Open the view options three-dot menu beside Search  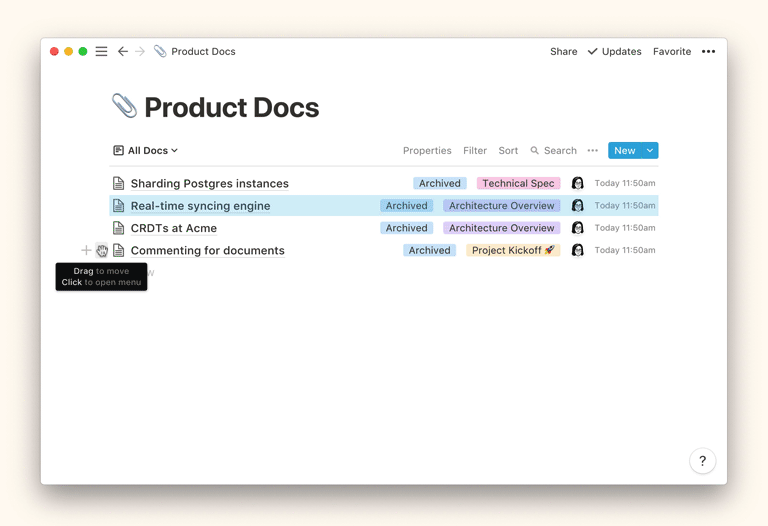593,151
